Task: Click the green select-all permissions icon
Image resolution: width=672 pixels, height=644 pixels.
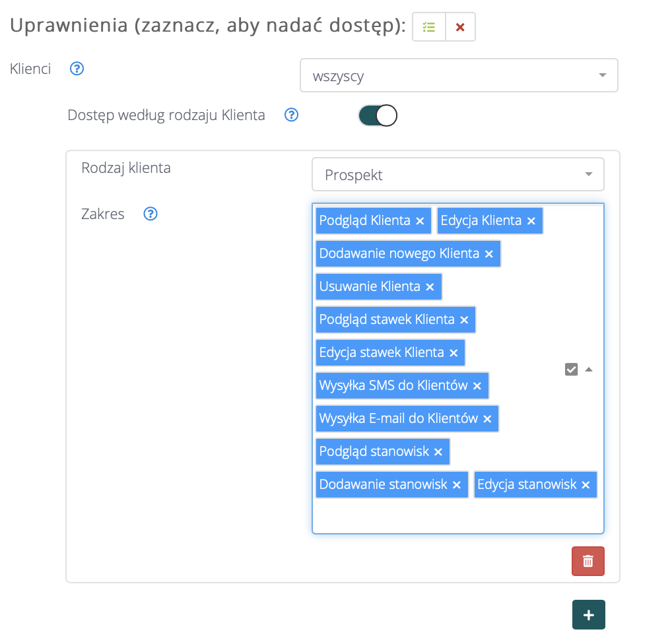Action: (429, 28)
